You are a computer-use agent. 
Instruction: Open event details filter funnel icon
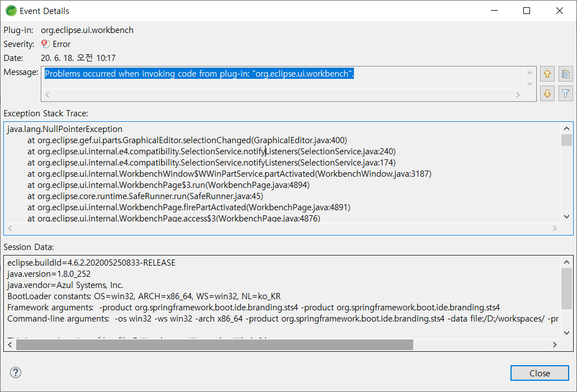[x=566, y=93]
